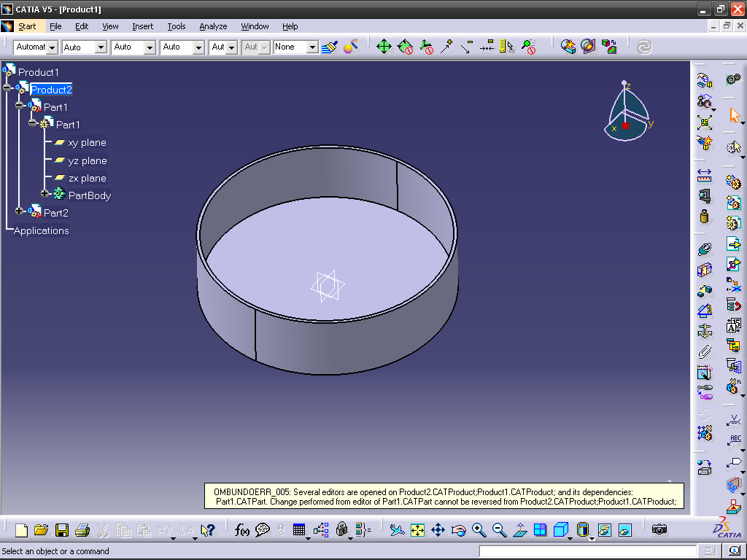Collapse the Part1 instance node

19,105
